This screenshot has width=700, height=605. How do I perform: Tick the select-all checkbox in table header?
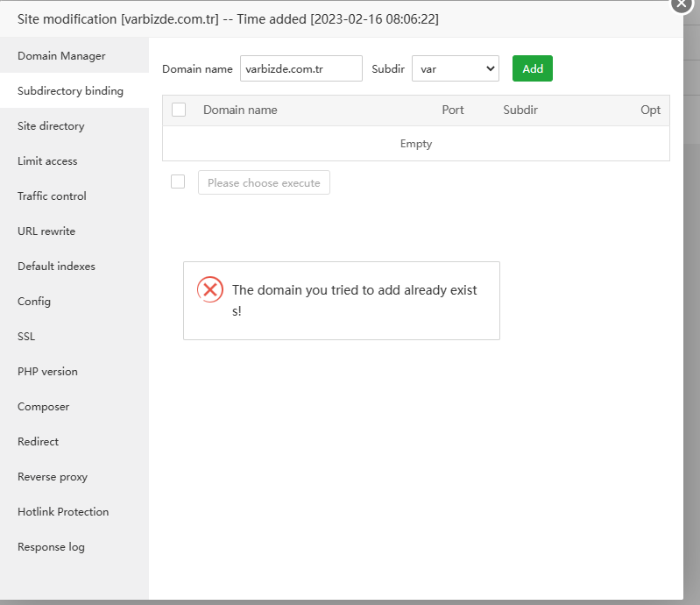[x=179, y=110]
